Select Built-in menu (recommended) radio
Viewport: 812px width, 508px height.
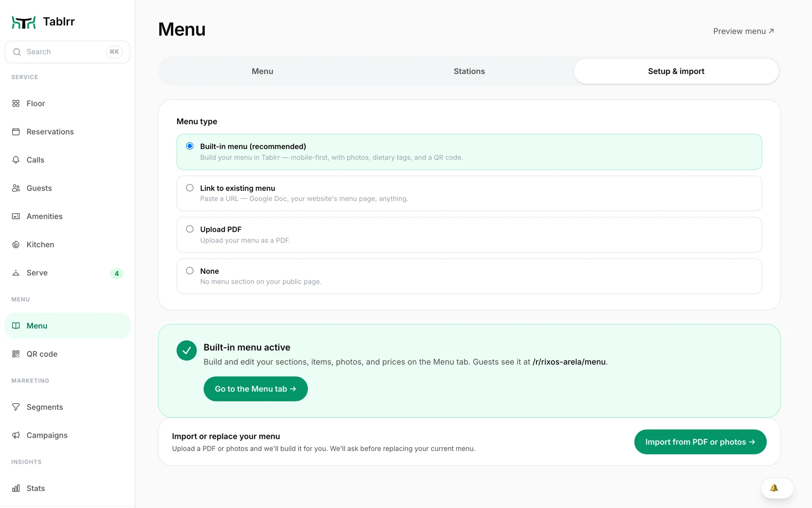190,146
